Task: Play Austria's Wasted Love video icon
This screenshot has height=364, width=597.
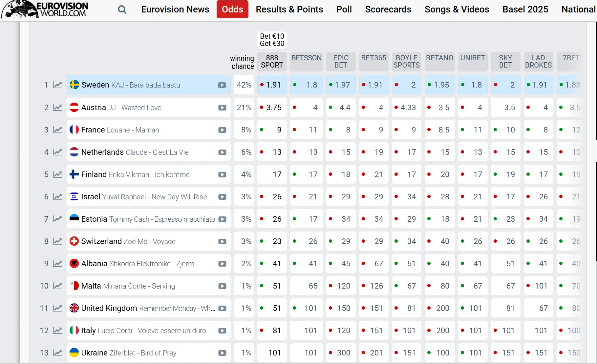Action: [222, 108]
